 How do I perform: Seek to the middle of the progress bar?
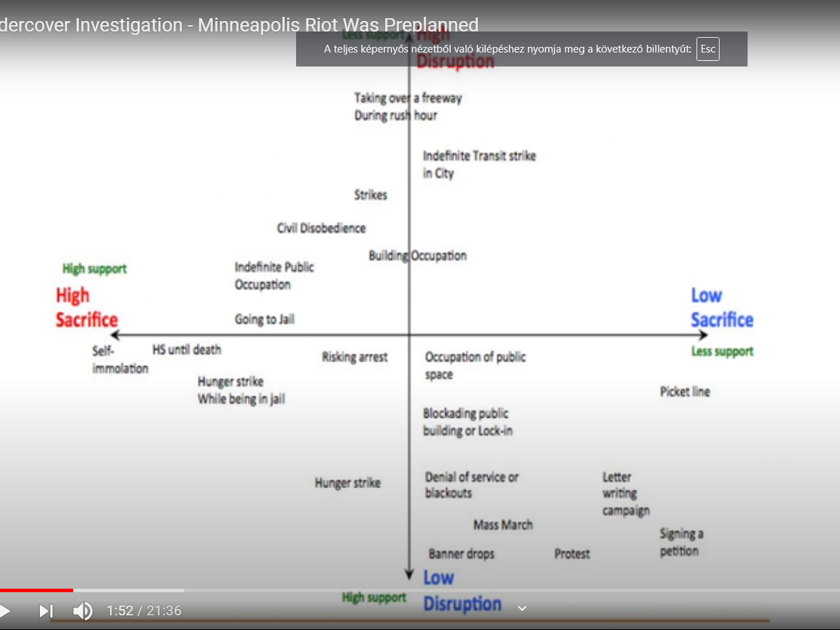pyautogui.click(x=420, y=590)
